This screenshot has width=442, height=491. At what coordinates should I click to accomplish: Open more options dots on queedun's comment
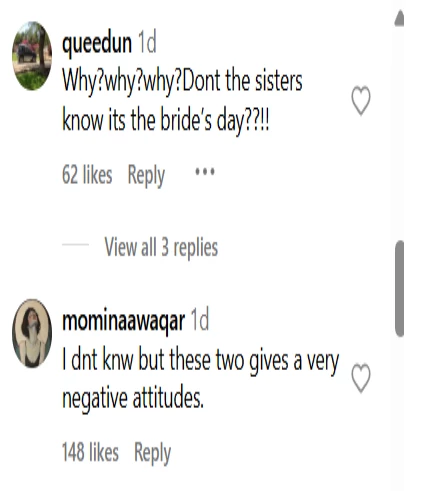[x=205, y=172]
